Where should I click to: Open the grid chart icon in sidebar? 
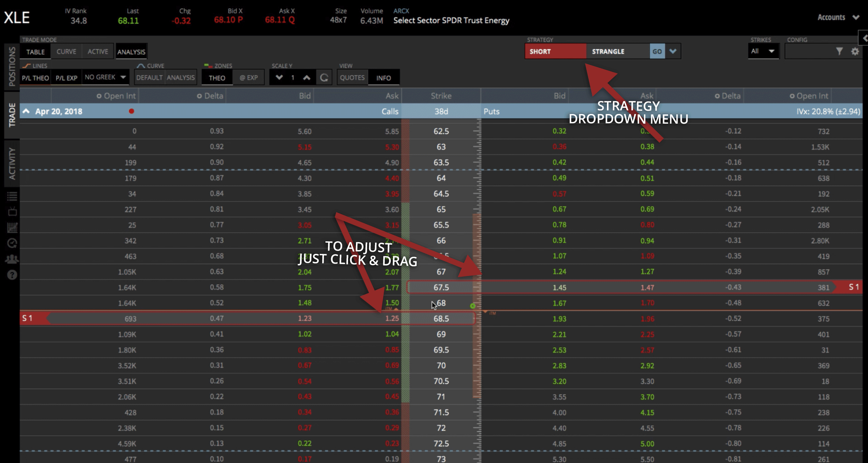(x=12, y=227)
